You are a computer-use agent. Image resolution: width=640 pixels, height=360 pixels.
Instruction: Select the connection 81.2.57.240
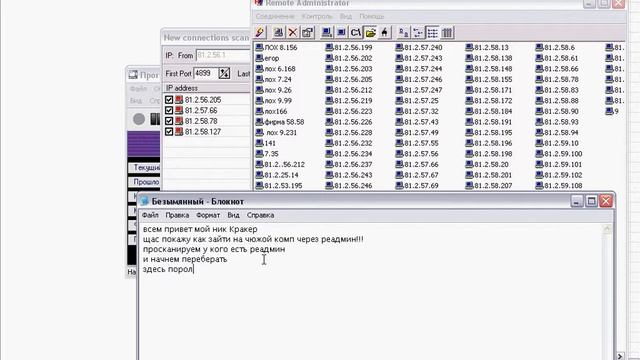(x=419, y=47)
